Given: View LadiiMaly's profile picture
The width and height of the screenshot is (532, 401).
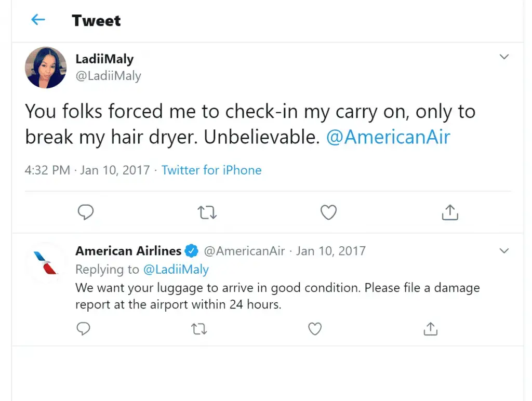Looking at the screenshot, I should click(x=46, y=68).
